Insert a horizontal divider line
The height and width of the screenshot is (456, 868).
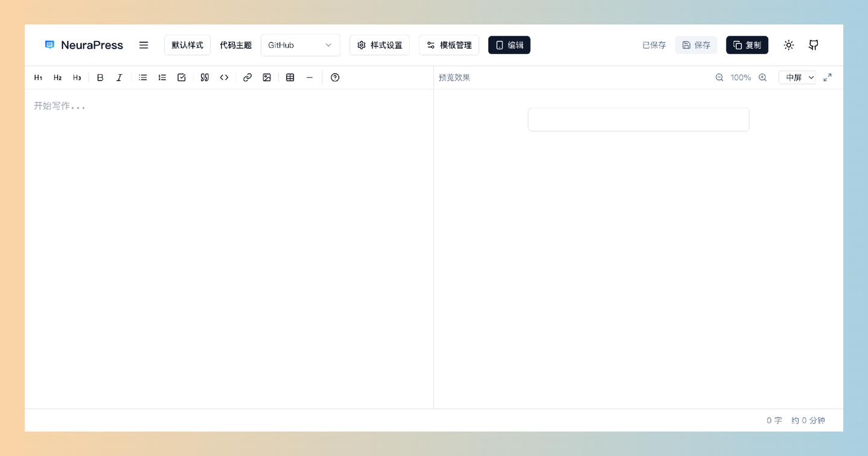[309, 78]
